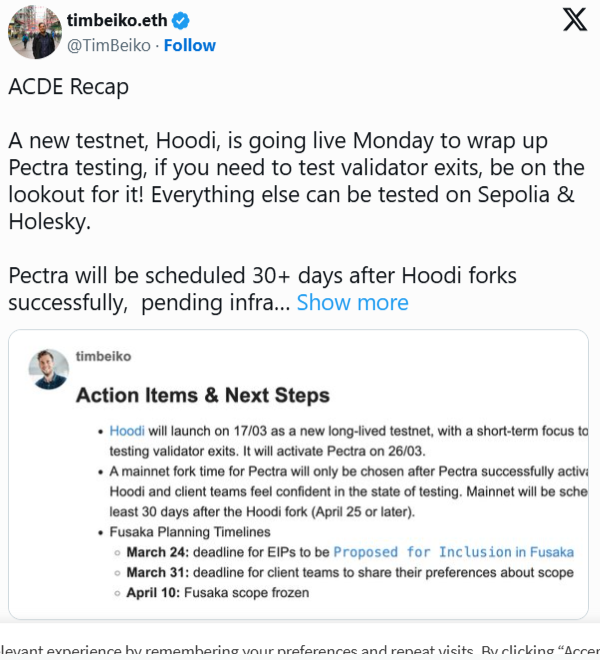Click the April 10 Fusaka scope entry
Image resolution: width=600 pixels, height=660 pixels.
tap(218, 593)
